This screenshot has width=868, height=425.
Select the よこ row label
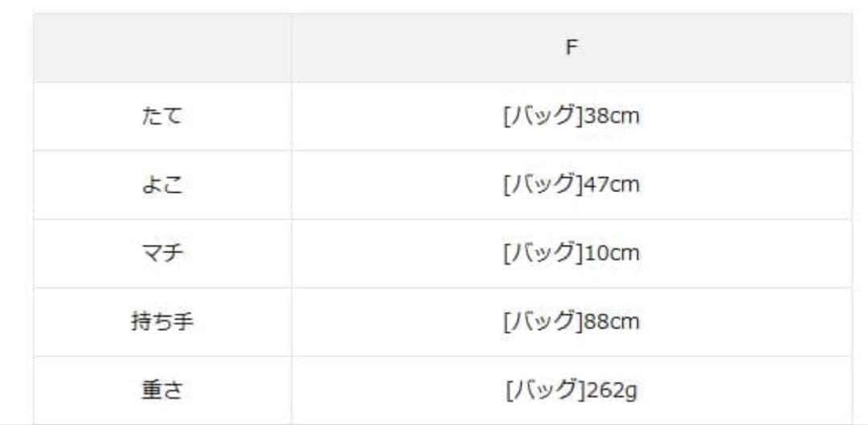point(162,185)
